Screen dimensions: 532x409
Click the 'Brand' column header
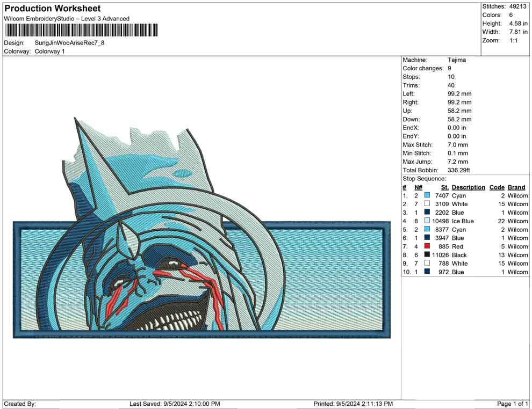(x=516, y=187)
